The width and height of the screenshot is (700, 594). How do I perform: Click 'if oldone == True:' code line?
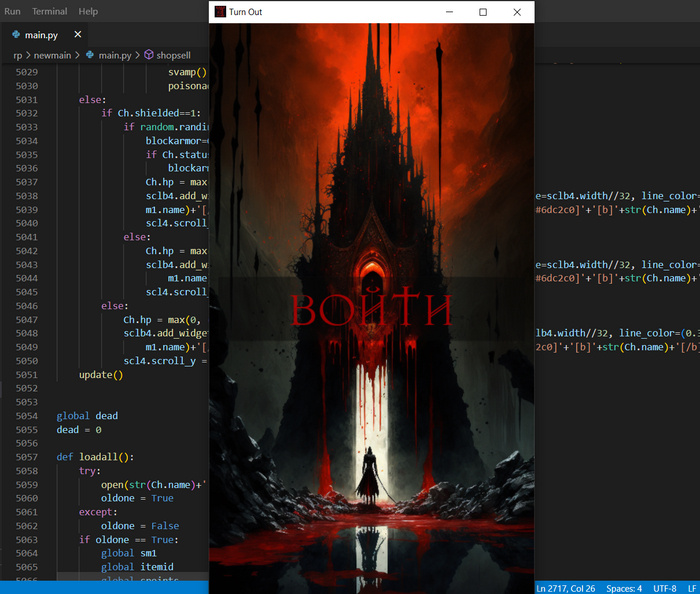[129, 540]
